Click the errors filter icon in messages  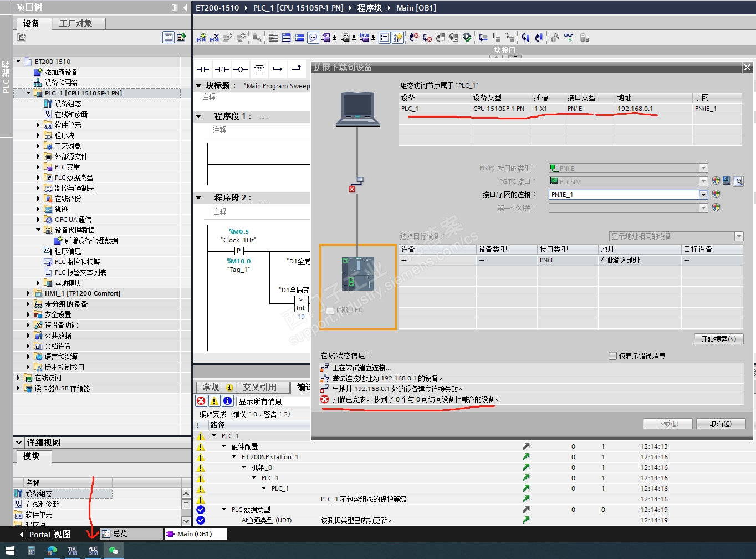(201, 401)
